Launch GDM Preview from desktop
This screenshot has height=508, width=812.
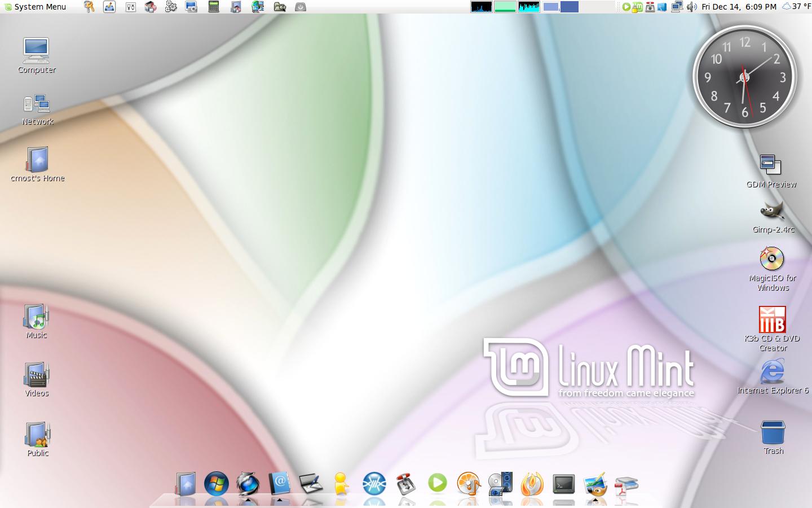tap(771, 171)
